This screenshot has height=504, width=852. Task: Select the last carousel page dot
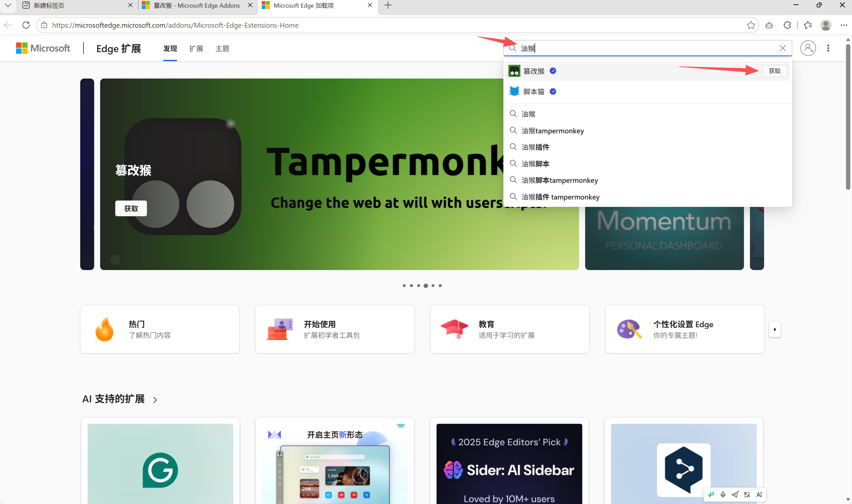(440, 286)
